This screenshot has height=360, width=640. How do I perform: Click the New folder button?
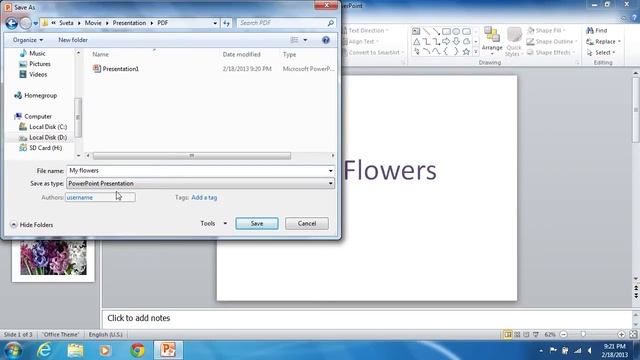pos(73,40)
